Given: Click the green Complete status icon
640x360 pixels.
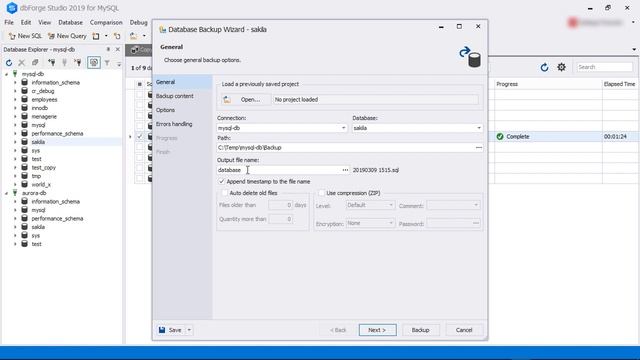Looking at the screenshot, I should pyautogui.click(x=500, y=136).
